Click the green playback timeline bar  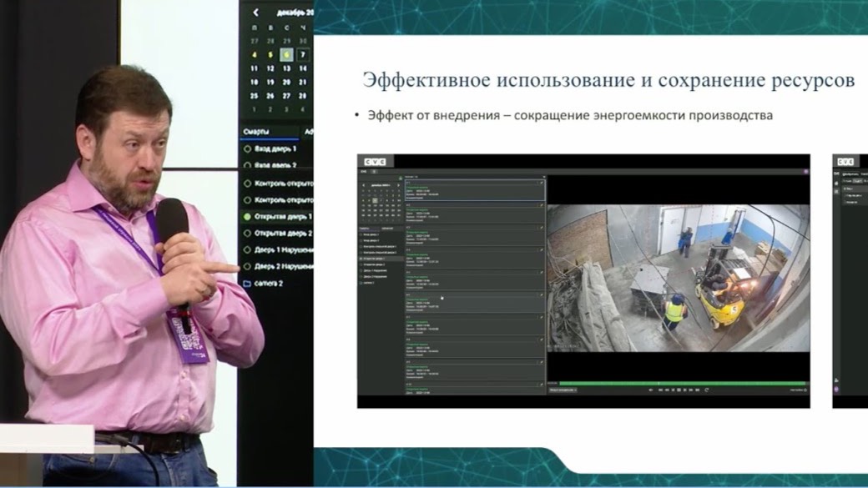(683, 383)
